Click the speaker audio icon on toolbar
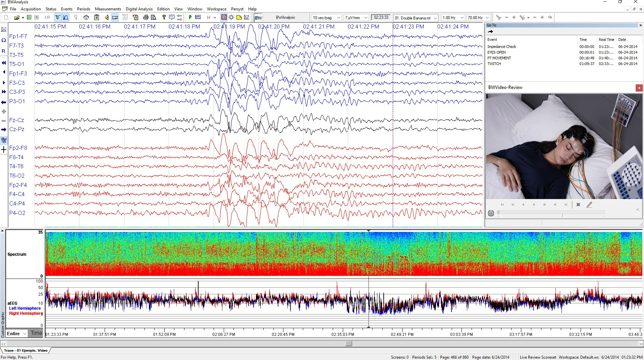Screen dimensions: 644x360 [x=107, y=17]
